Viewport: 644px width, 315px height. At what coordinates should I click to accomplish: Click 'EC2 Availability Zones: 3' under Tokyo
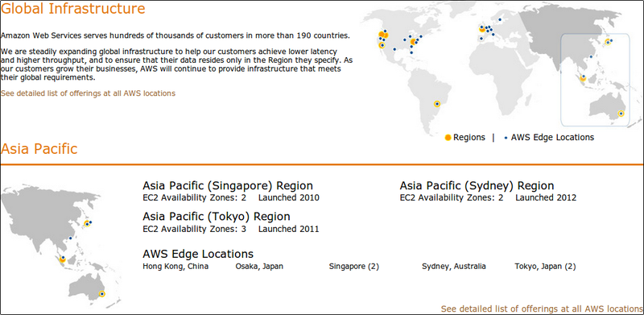tap(194, 229)
